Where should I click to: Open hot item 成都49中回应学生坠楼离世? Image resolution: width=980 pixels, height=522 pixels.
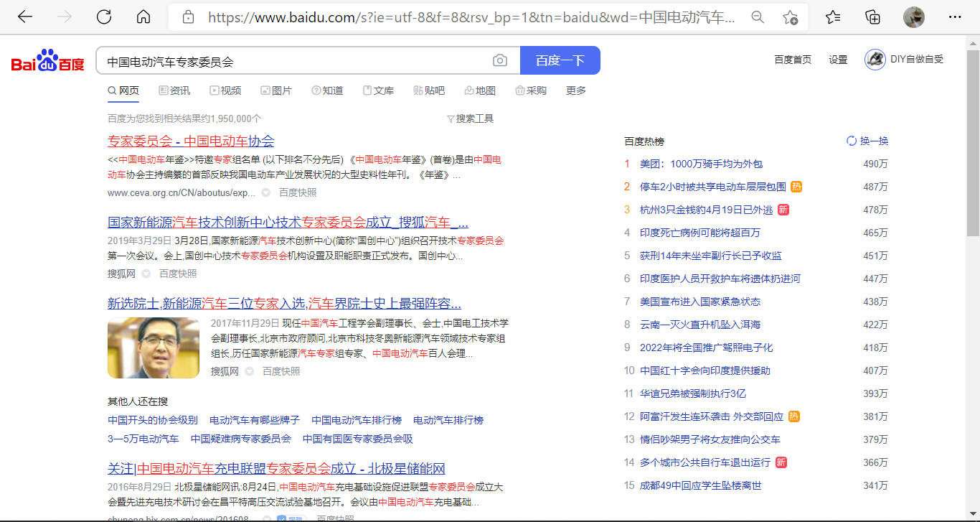(701, 486)
